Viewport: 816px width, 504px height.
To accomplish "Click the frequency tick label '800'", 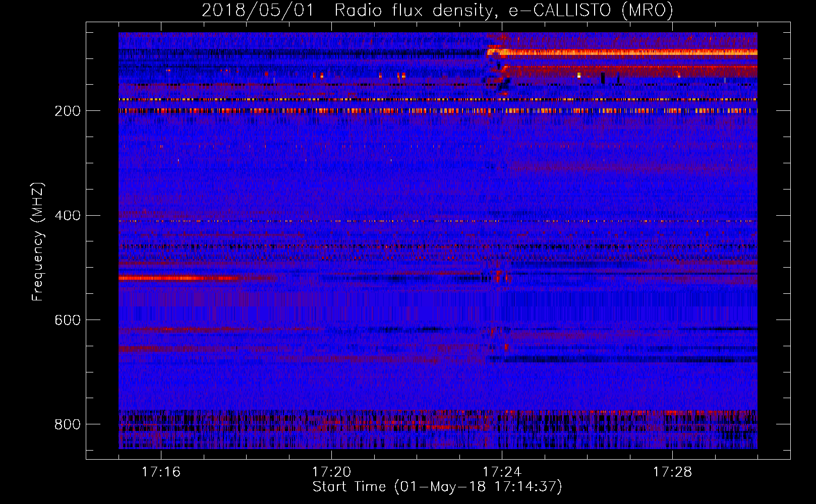I will pyautogui.click(x=68, y=424).
